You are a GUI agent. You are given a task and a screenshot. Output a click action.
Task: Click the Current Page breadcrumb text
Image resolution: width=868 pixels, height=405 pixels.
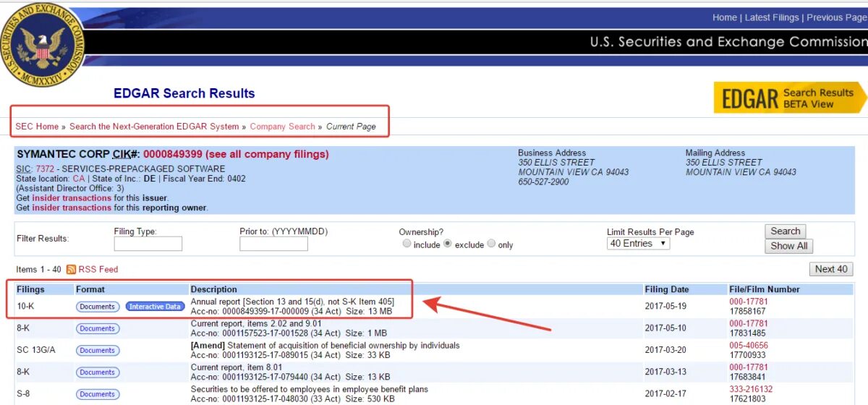[352, 127]
